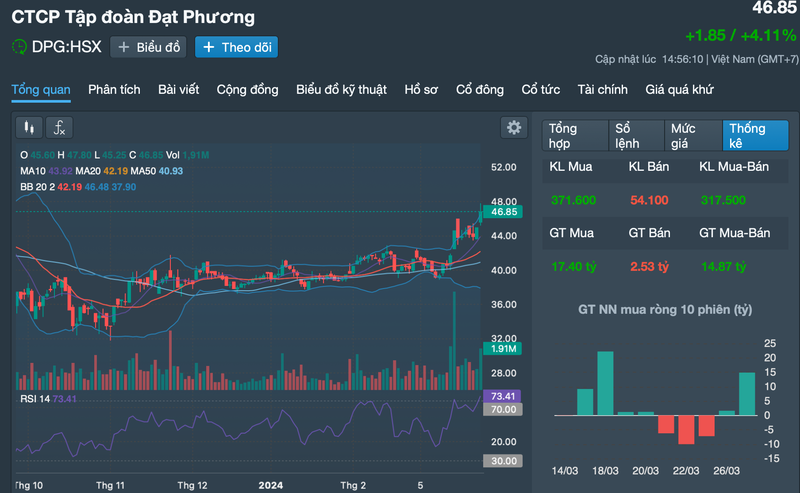Open the candlestick chart type selector
Screen dimensions: 800x493
(29, 128)
